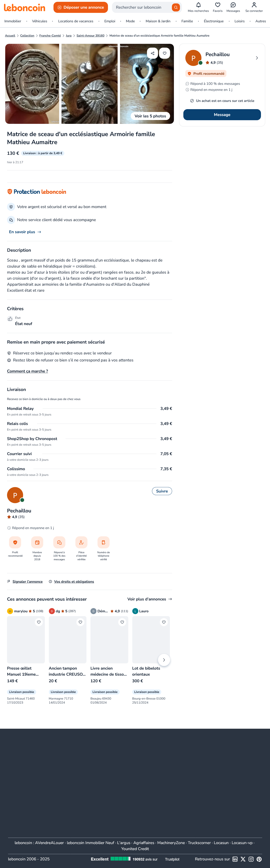This screenshot has height=868, width=270.
Task: Expand Pechaillou seller profile chevron
Action: coord(257,58)
